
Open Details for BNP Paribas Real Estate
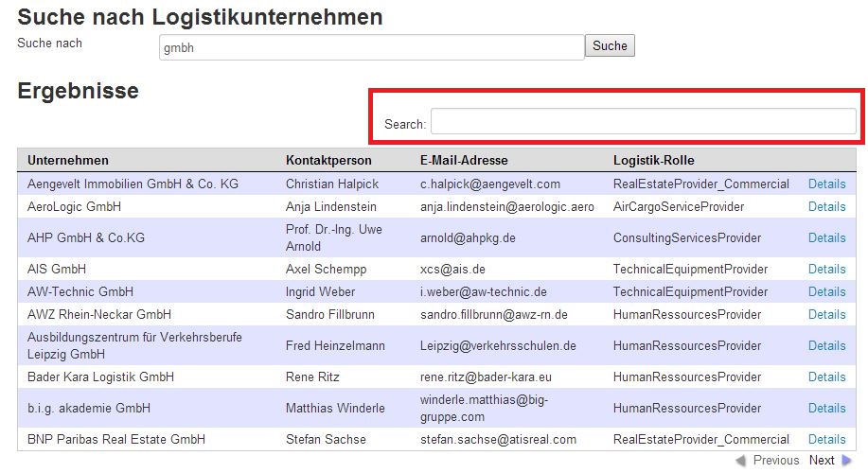point(827,440)
